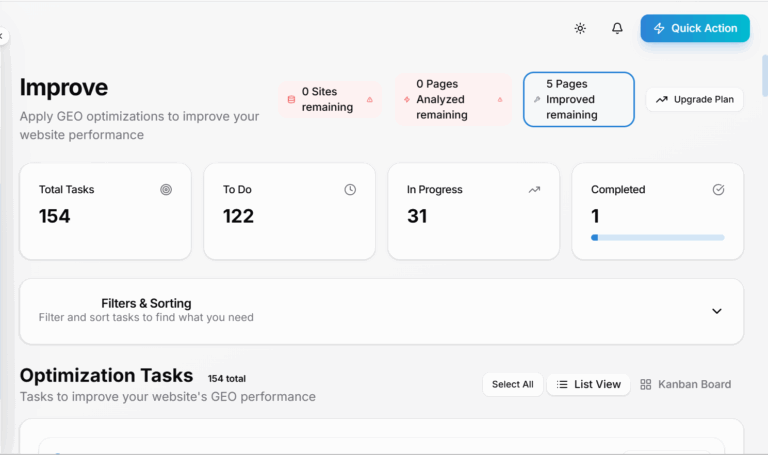Switch to List View
The image size is (768, 455).
589,384
